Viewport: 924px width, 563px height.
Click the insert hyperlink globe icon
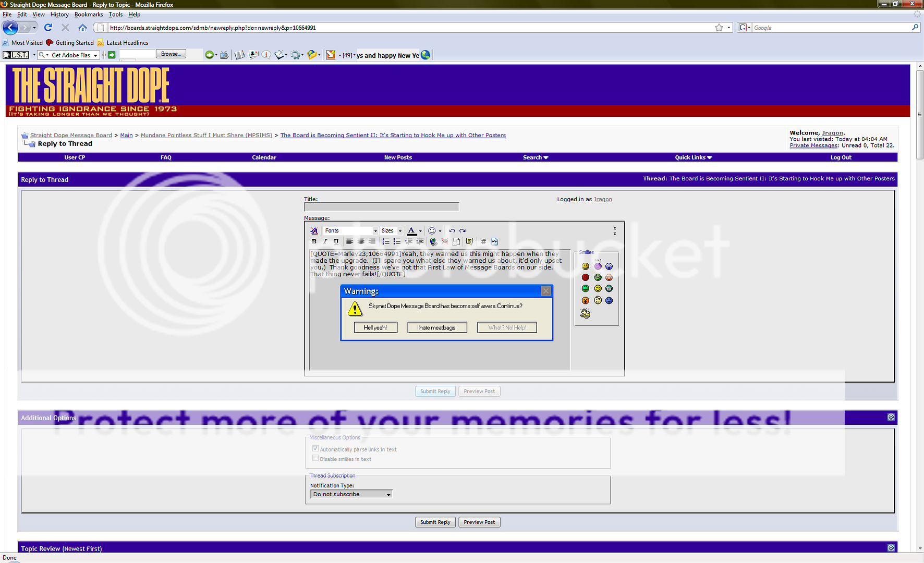[x=433, y=241]
